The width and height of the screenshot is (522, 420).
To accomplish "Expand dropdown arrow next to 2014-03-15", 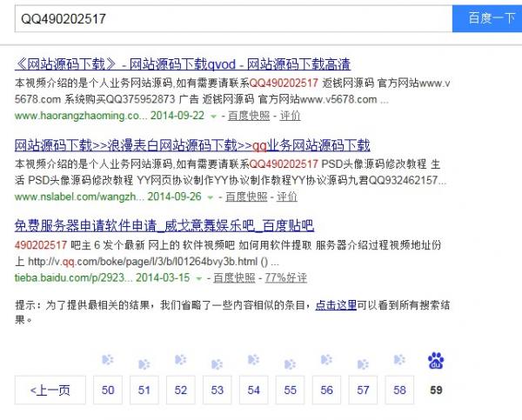I will point(198,278).
